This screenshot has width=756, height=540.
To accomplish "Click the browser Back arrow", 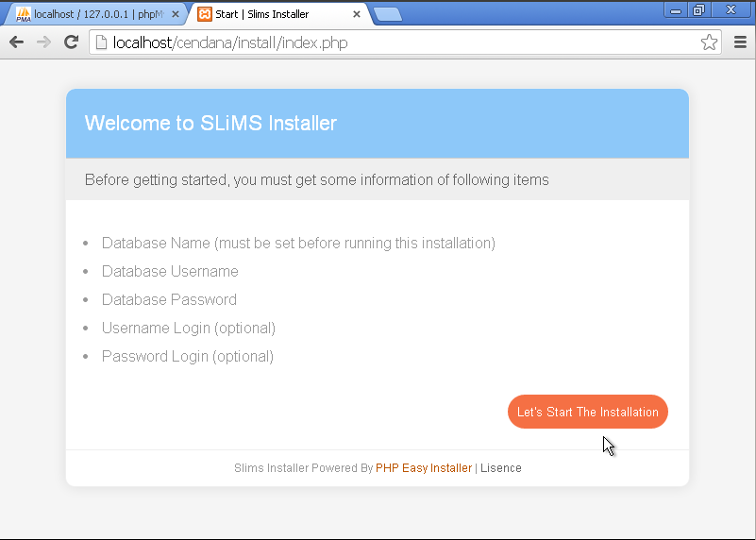I will coord(16,42).
